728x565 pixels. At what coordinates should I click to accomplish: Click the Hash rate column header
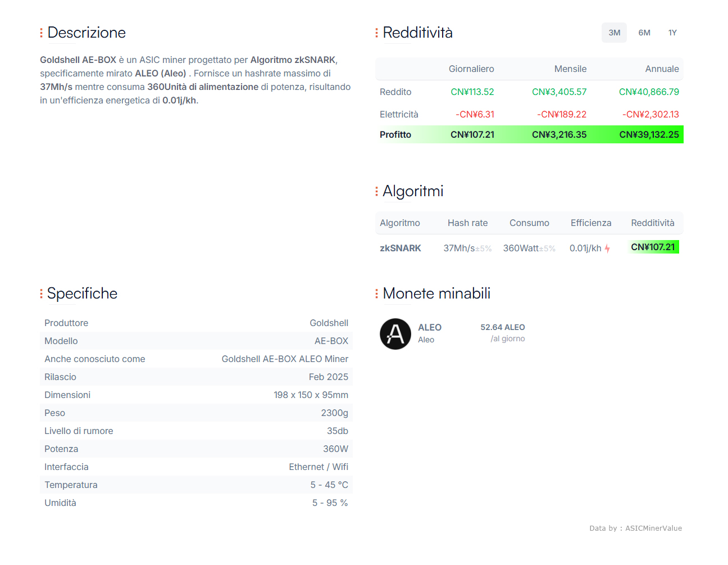pyautogui.click(x=467, y=223)
